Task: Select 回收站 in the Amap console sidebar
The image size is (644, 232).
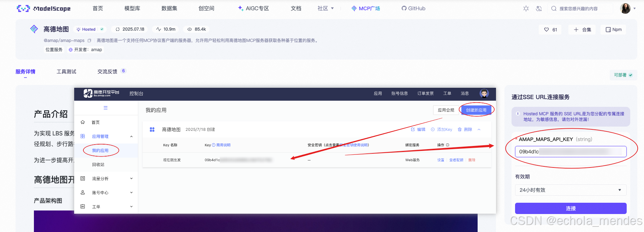Action: tap(98, 165)
